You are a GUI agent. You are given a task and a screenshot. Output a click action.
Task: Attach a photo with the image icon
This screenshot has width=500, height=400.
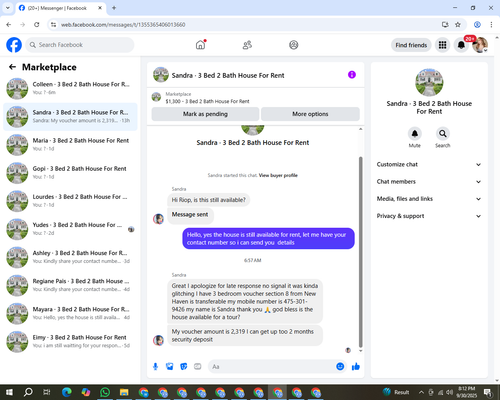[170, 367]
